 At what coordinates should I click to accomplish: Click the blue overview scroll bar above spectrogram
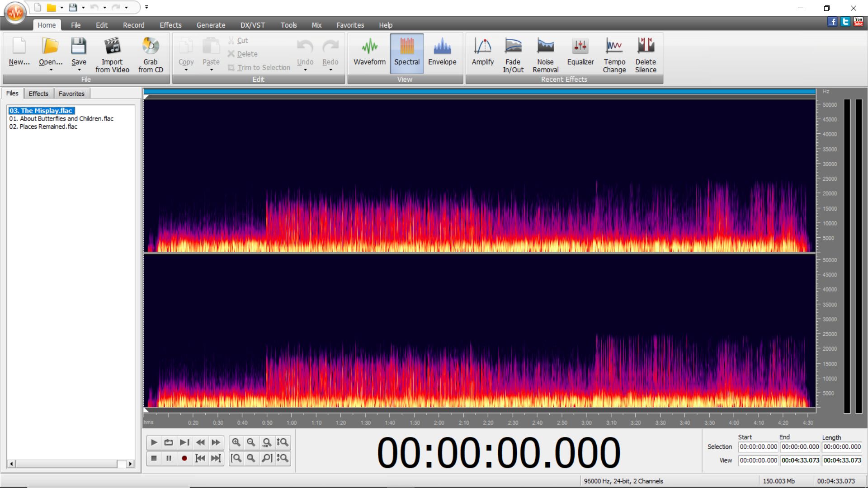pos(480,92)
